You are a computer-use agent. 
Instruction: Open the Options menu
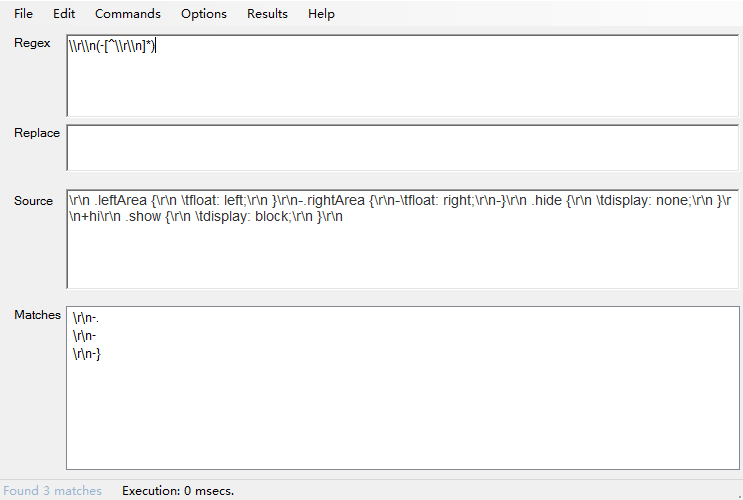tap(204, 14)
